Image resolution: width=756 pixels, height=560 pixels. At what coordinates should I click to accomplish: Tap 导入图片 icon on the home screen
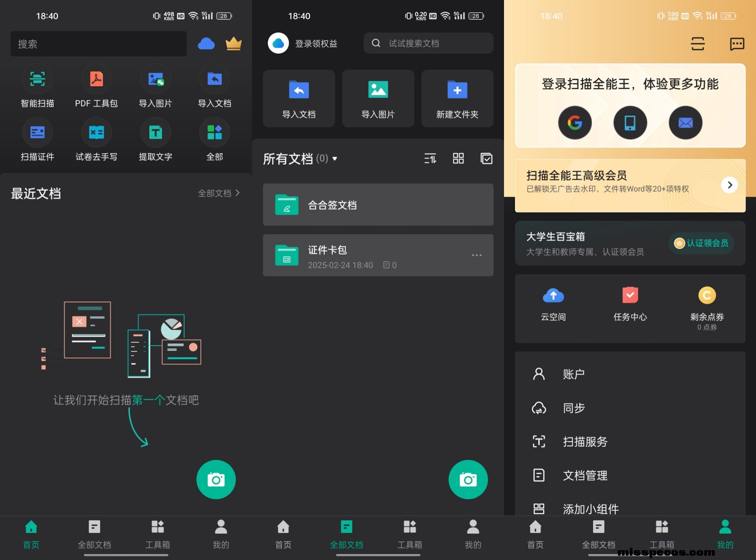[x=156, y=79]
